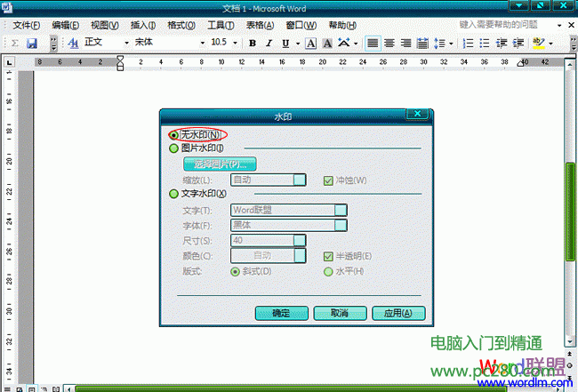Open the Styles and Formatting icon
The height and width of the screenshot is (392, 578).
pyautogui.click(x=73, y=43)
